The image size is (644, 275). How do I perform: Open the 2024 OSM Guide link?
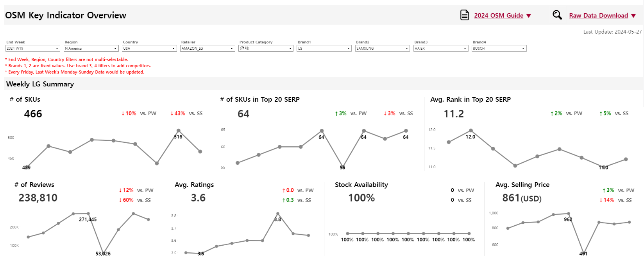(x=498, y=16)
